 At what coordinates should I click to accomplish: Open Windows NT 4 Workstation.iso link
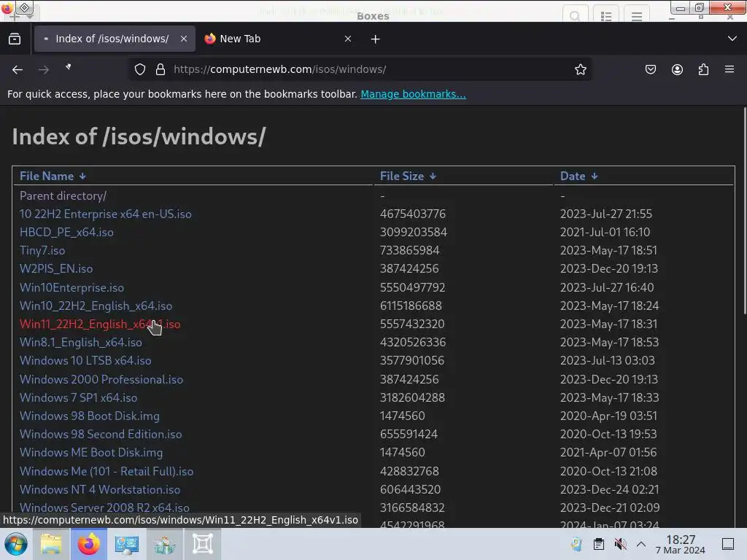coord(99,489)
